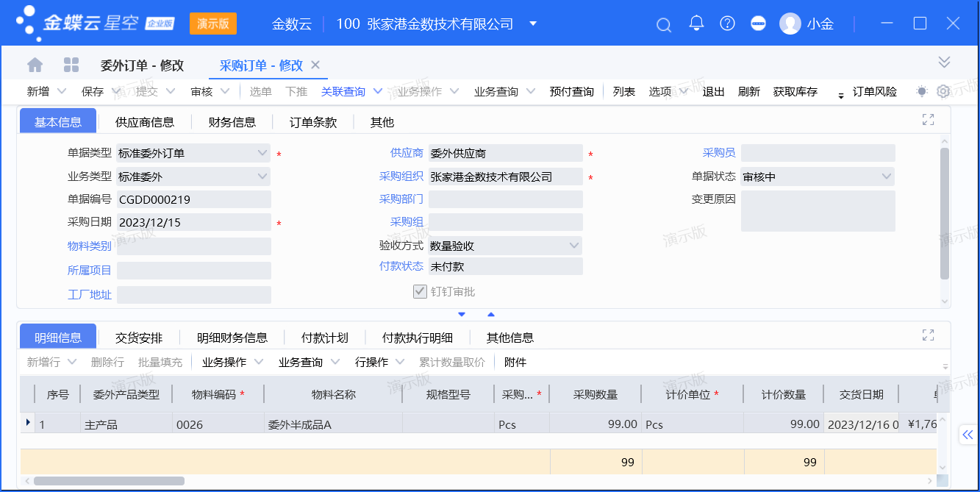Open the 验收方式 combo box
Image resolution: width=980 pixels, height=492 pixels.
coord(506,246)
